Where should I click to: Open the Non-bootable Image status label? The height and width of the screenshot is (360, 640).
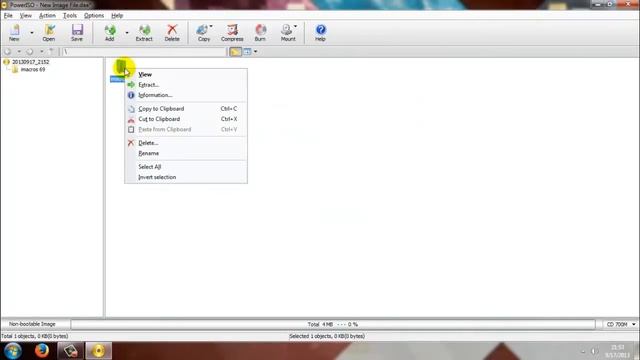tap(32, 324)
